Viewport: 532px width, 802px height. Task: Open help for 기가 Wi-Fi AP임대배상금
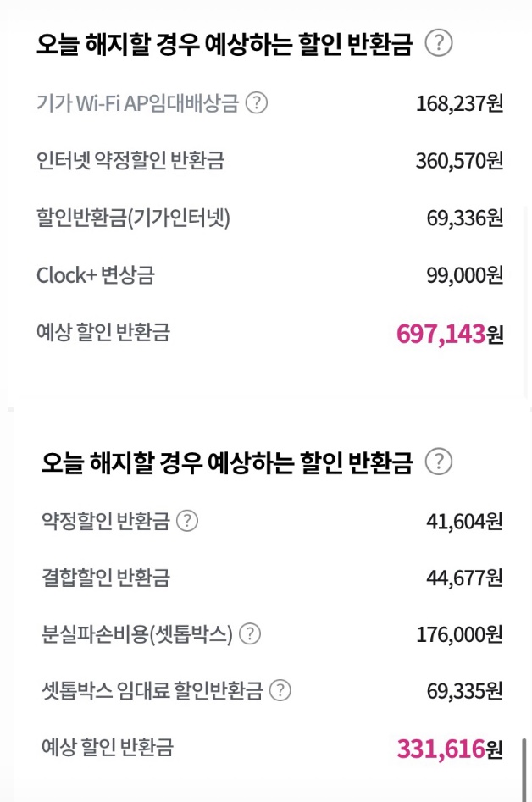256,103
